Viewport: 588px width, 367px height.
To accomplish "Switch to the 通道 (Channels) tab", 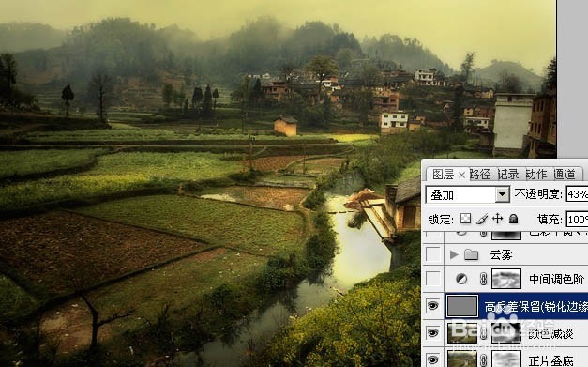I will point(565,175).
